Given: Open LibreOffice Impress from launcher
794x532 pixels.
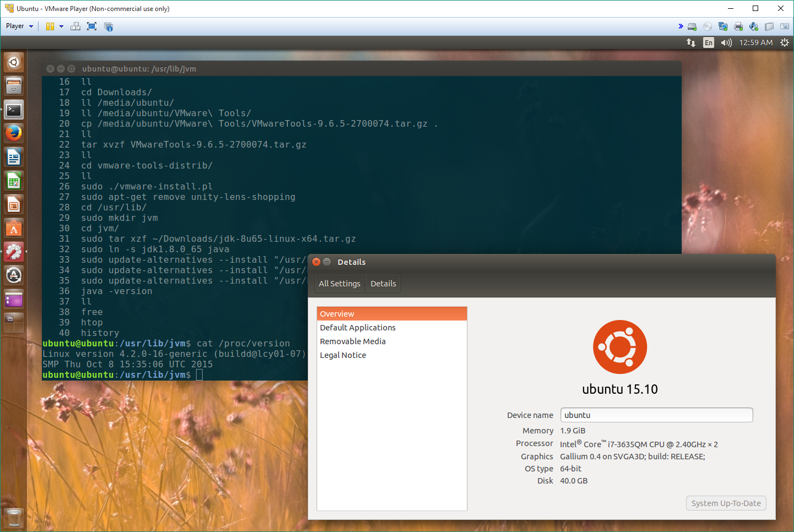Looking at the screenshot, I should coord(14,205).
